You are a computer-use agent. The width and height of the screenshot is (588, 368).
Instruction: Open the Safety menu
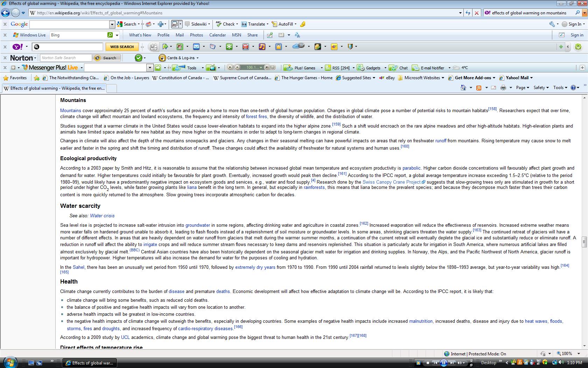541,88
